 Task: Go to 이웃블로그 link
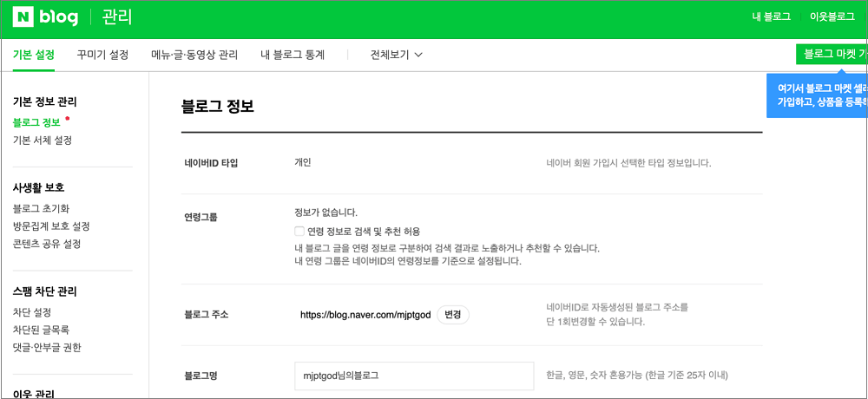(x=832, y=17)
